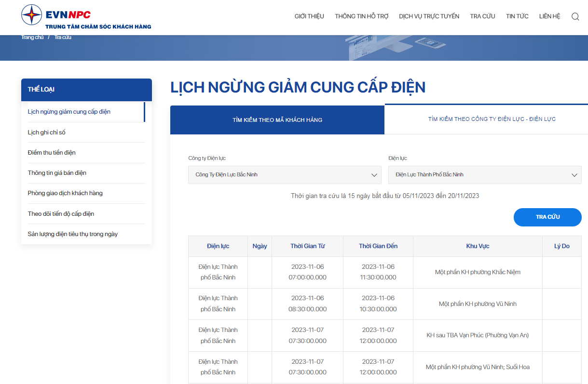Screen dimensions: 588x384
Task: Expand the Điện lực dropdown
Action: [x=485, y=175]
